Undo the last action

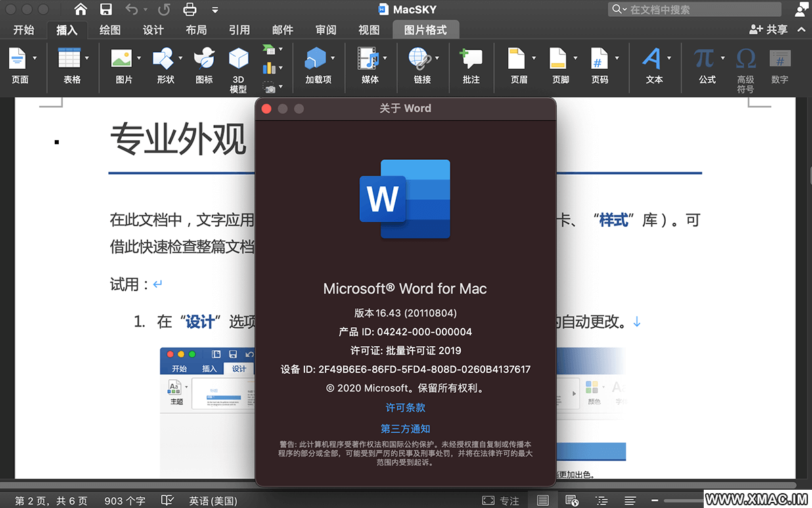pos(131,9)
